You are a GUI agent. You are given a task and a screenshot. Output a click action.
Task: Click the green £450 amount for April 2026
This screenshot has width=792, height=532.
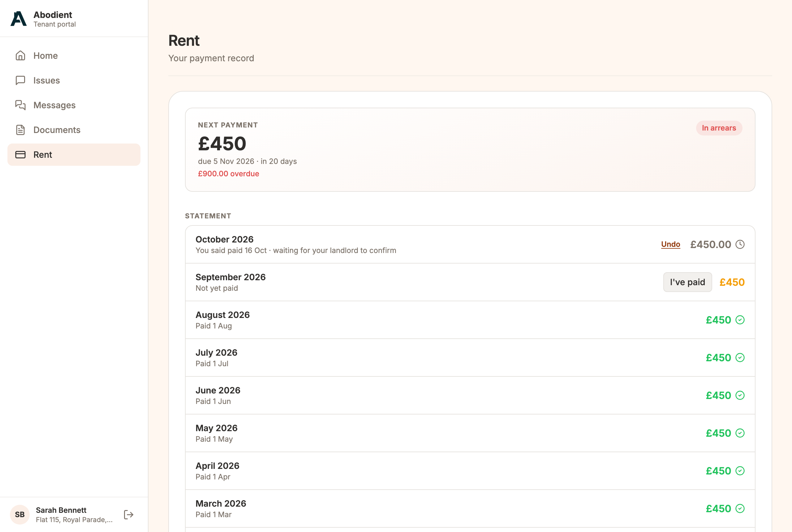(x=718, y=470)
